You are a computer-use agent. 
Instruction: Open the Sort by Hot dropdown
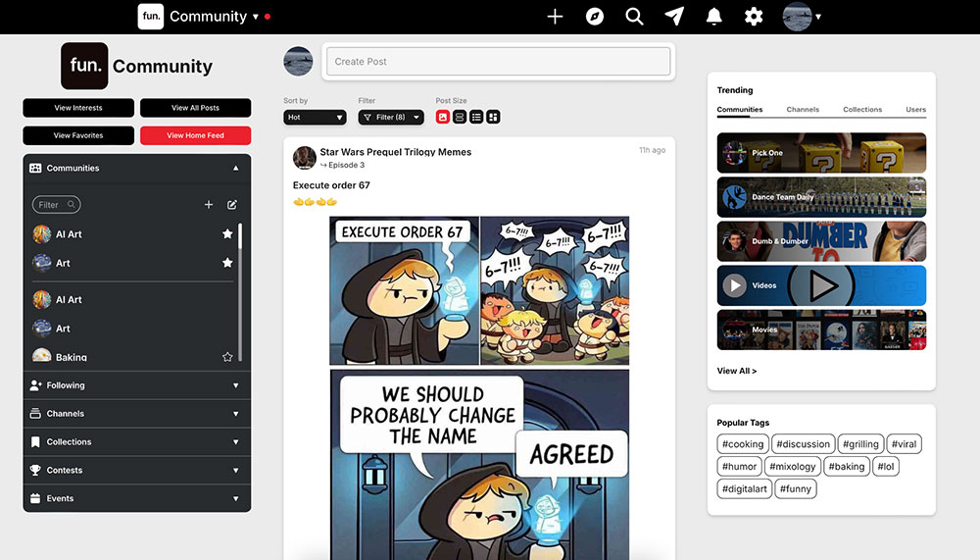click(x=315, y=117)
